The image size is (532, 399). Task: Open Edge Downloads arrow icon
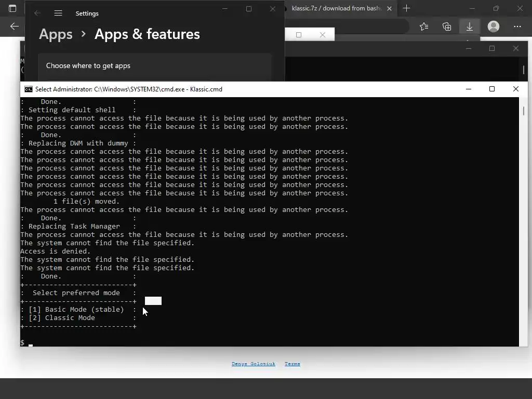tap(470, 26)
